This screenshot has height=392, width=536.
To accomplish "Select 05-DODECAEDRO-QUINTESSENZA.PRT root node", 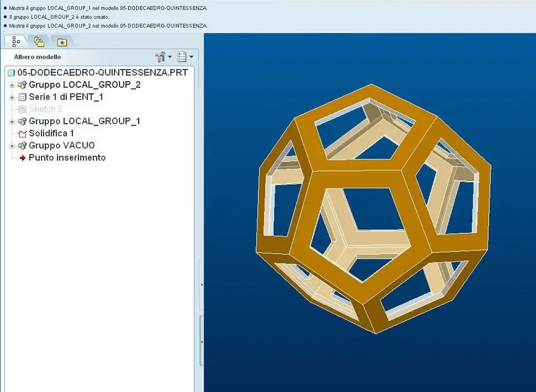I will [x=102, y=72].
